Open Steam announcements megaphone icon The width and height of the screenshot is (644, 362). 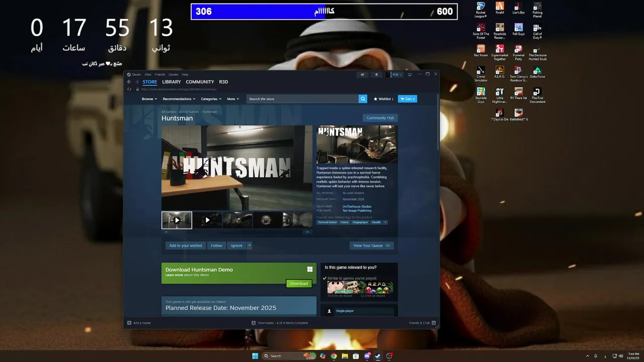pos(362,74)
